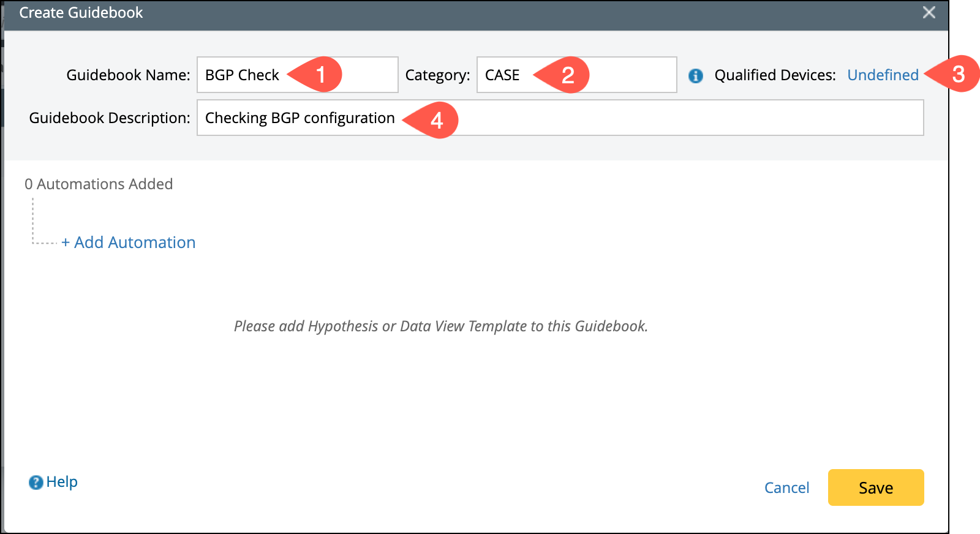Close the Create Guidebook dialog
980x534 pixels.
pyautogui.click(x=929, y=12)
